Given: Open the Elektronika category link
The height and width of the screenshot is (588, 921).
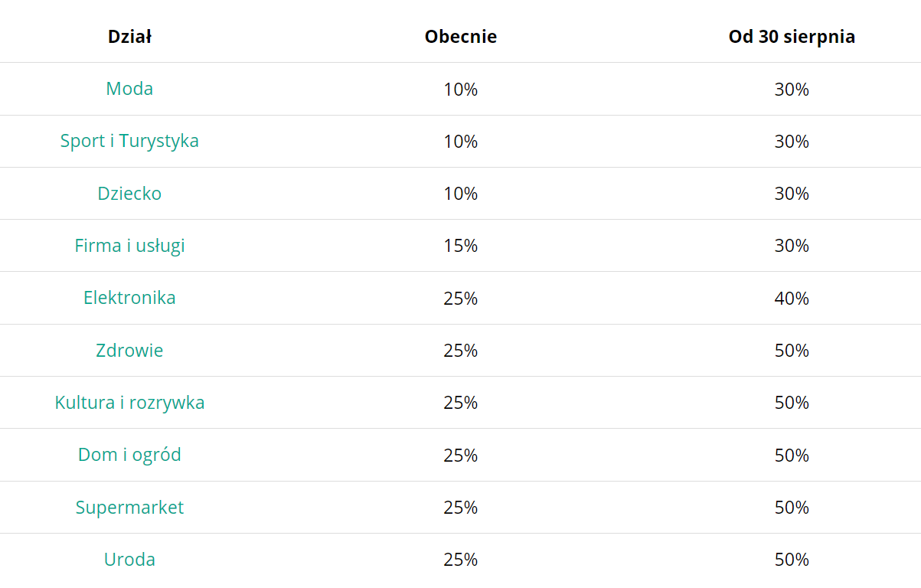Looking at the screenshot, I should click(129, 298).
